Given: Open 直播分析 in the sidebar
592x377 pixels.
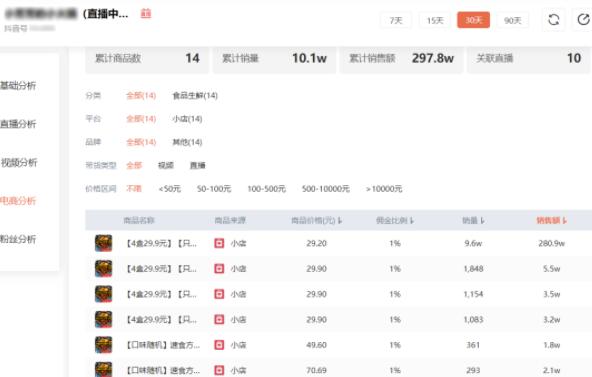Looking at the screenshot, I should 18,124.
